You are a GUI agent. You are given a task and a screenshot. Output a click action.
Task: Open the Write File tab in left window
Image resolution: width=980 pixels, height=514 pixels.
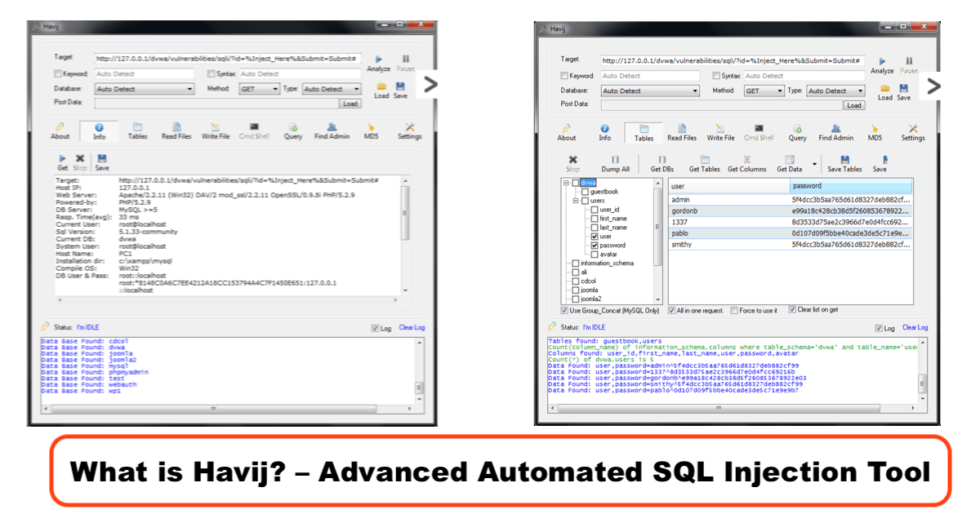tap(216, 131)
